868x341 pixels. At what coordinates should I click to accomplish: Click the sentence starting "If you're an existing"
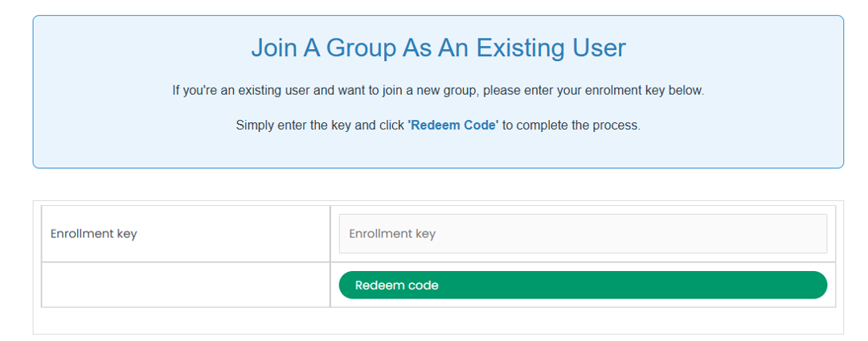click(x=439, y=91)
